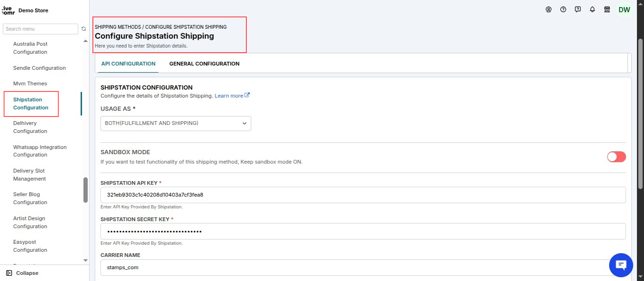This screenshot has height=281, width=644.
Task: Click the Shipping Methods breadcrumb link
Action: coord(118,27)
